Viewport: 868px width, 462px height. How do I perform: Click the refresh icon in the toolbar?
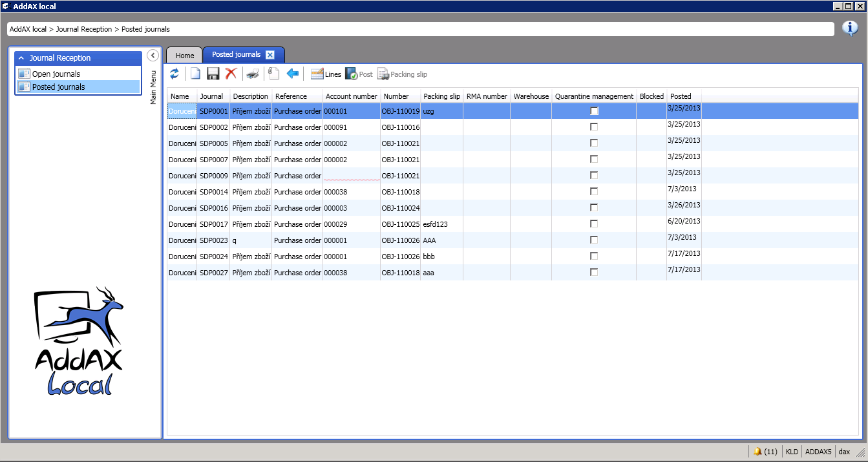(x=175, y=74)
